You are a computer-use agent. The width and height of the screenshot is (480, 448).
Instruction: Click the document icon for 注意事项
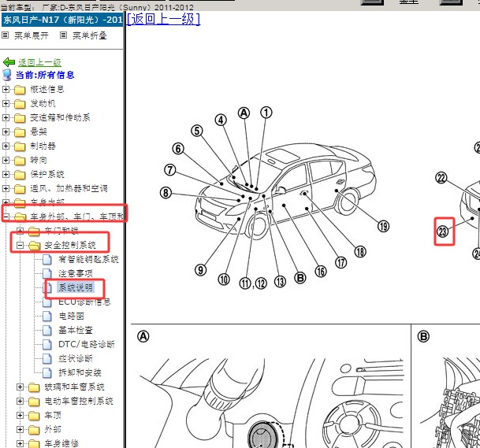click(x=47, y=273)
